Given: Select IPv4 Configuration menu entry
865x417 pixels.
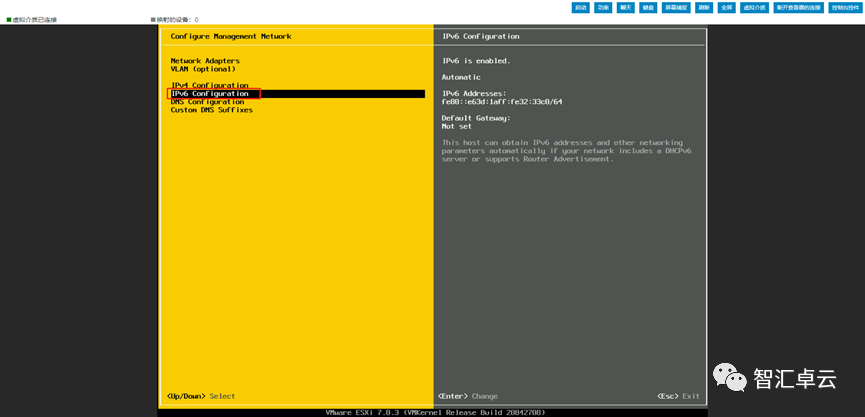Looking at the screenshot, I should coord(210,85).
